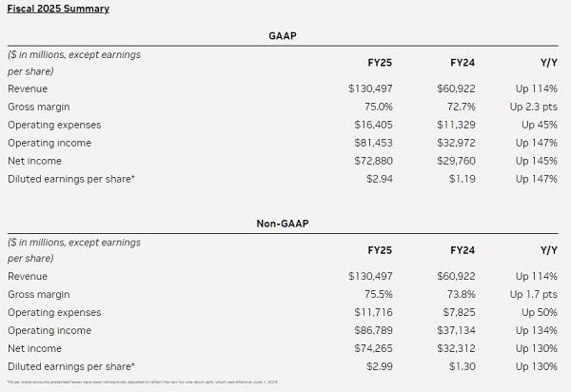Click the GAAP section title
This screenshot has width=571, height=392.
pos(285,33)
